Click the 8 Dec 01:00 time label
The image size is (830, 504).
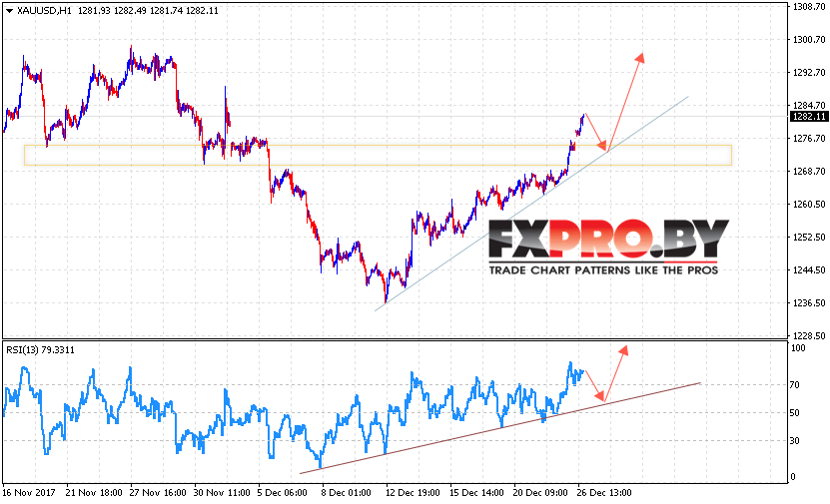347,492
